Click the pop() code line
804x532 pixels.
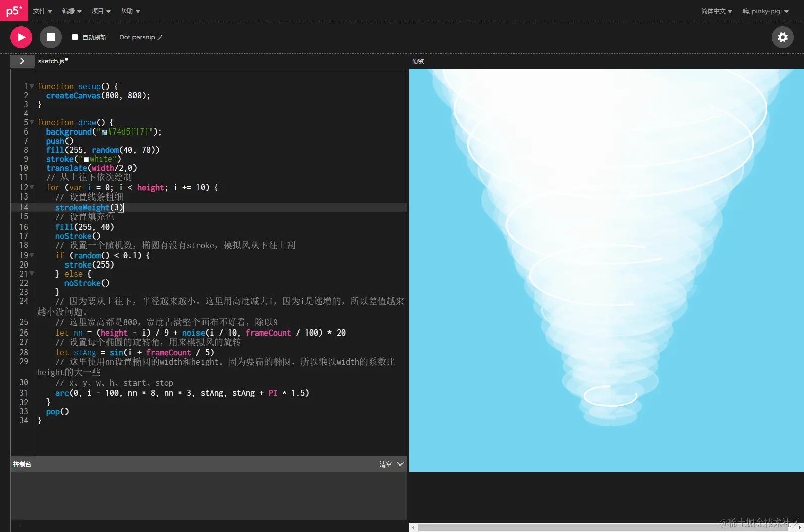(57, 411)
